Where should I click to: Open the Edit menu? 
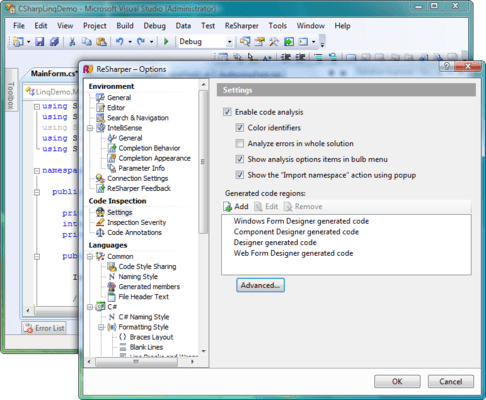pyautogui.click(x=41, y=26)
